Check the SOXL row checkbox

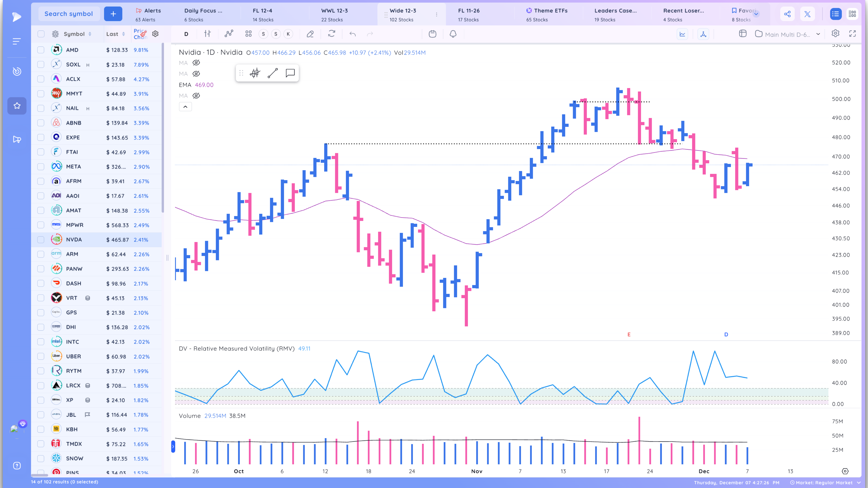point(41,64)
